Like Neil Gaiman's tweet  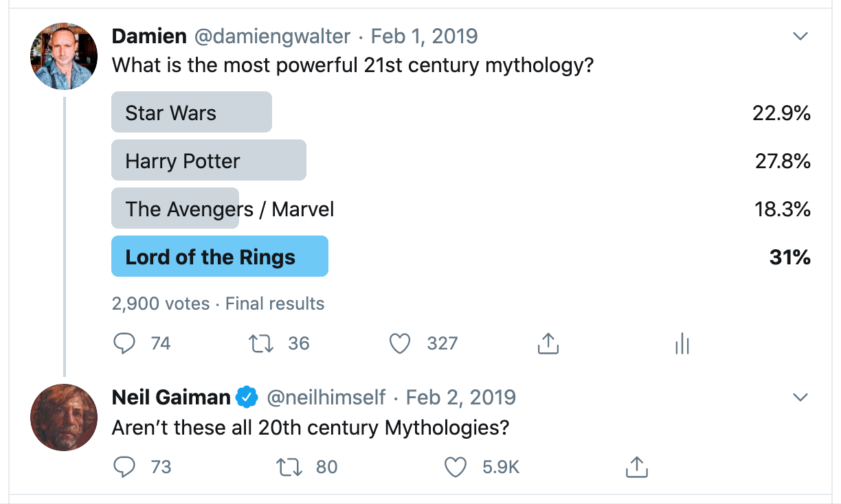coord(455,468)
